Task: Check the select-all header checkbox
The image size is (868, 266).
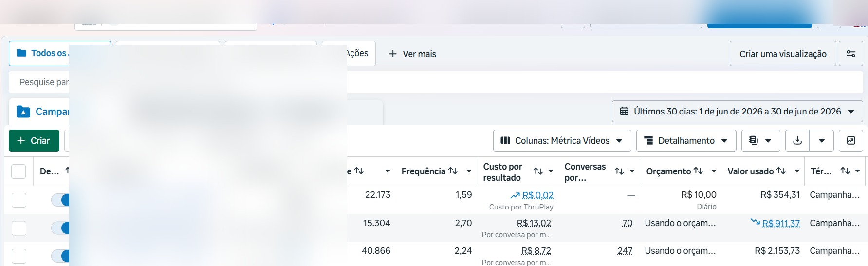Action: (x=18, y=171)
